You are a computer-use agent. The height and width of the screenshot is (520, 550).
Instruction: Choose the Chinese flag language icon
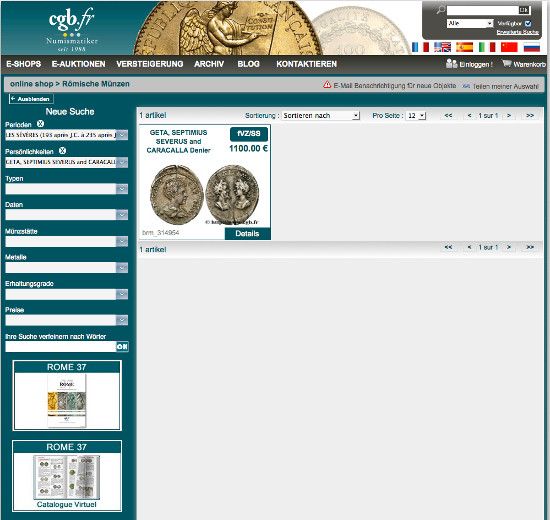[x=509, y=47]
